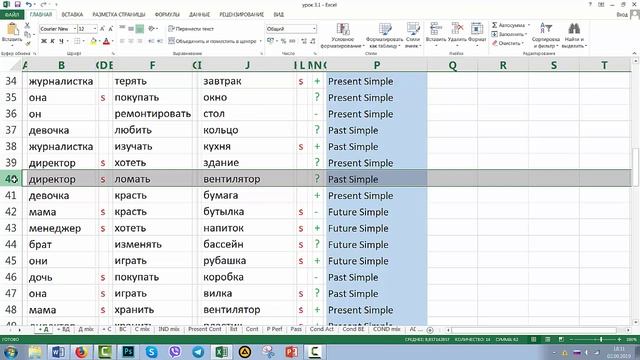640x360 pixels.
Task: Click the yellow fill color swatch
Action: tap(93, 41)
